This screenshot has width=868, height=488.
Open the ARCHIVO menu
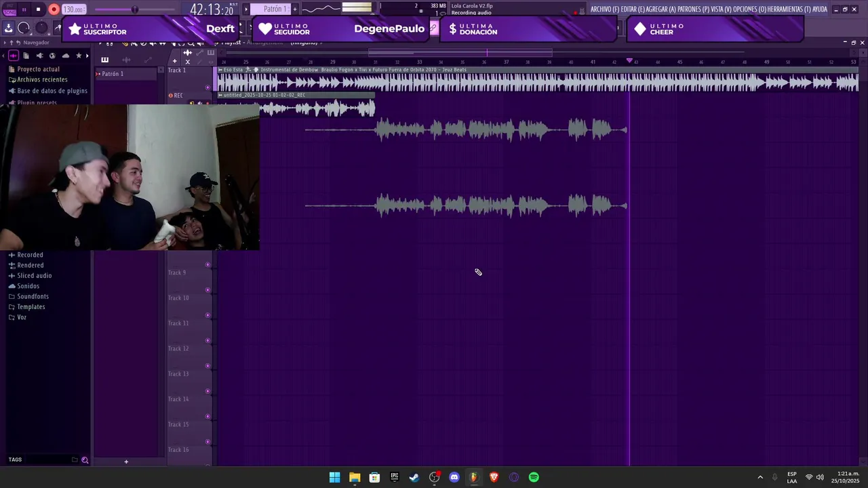point(604,9)
